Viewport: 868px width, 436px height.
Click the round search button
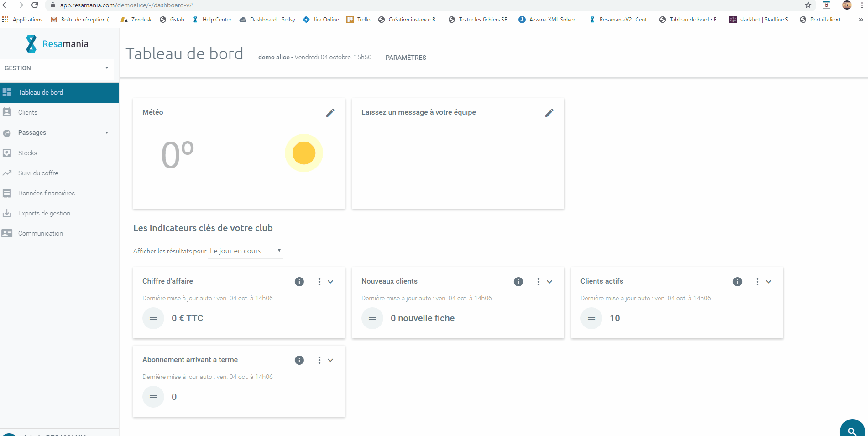[x=852, y=429]
